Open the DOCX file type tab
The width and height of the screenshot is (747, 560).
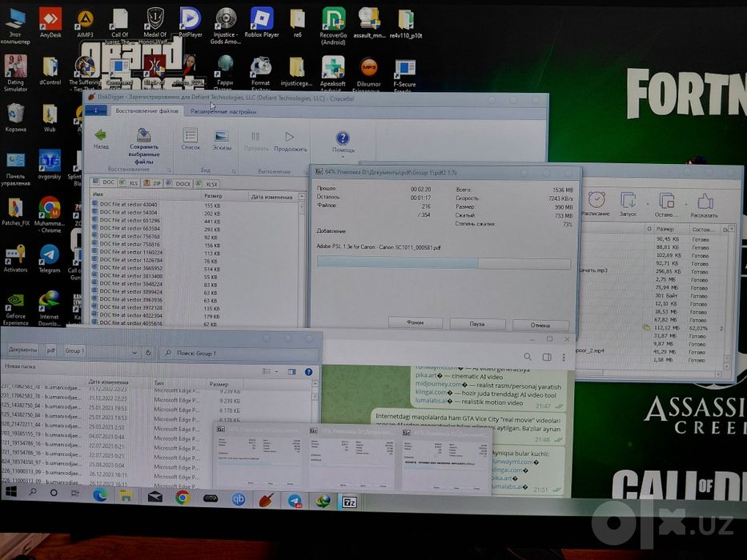click(x=179, y=184)
